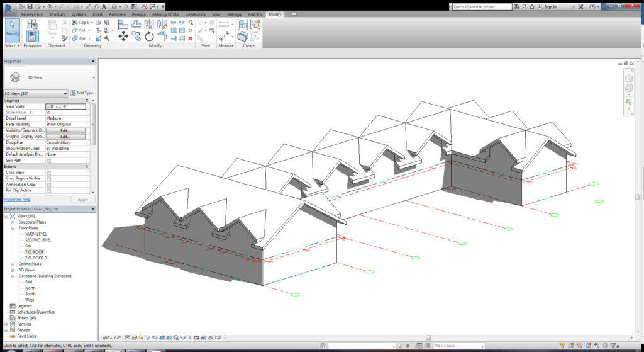Image resolution: width=644 pixels, height=352 pixels.
Task: Click the View Scale input field
Action: click(65, 106)
